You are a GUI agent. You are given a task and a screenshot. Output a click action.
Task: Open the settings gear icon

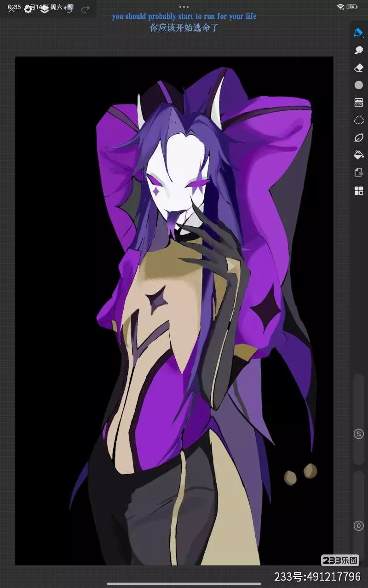28,9
